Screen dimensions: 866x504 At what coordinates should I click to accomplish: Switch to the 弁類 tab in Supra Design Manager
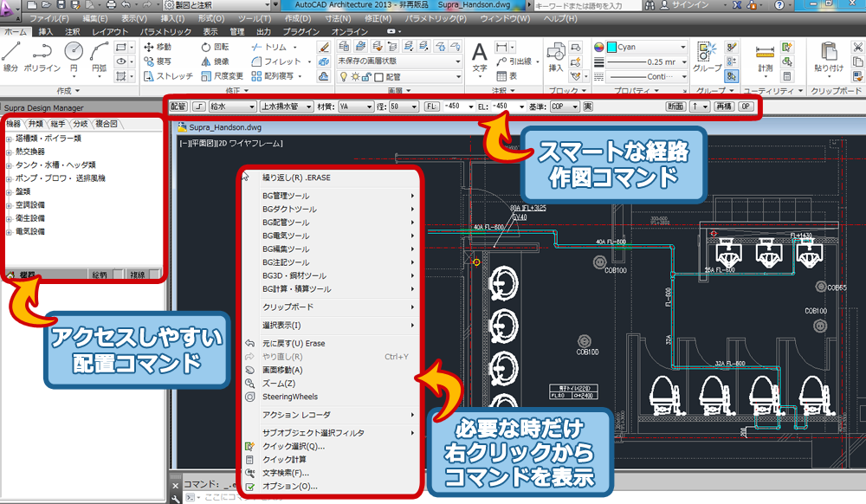pos(36,124)
